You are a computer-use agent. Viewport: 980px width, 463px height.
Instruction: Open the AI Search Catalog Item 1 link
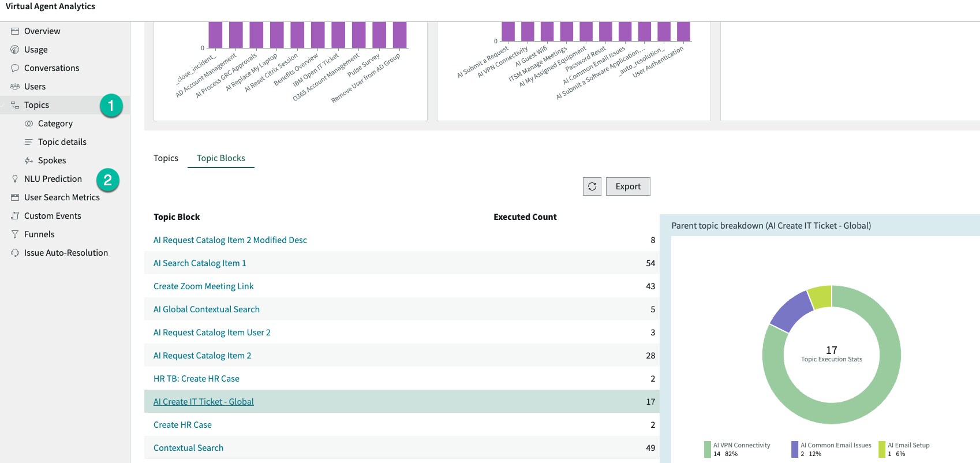point(200,263)
